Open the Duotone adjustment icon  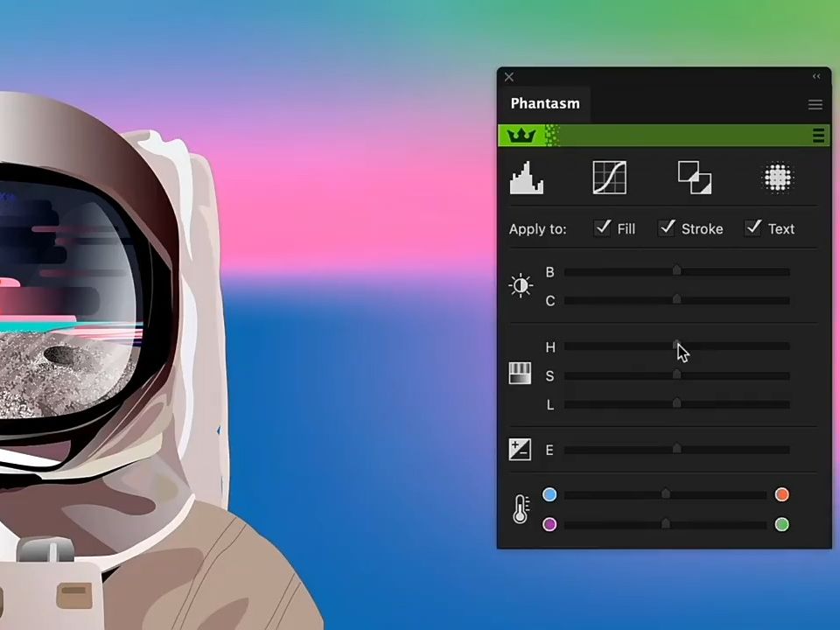point(694,178)
